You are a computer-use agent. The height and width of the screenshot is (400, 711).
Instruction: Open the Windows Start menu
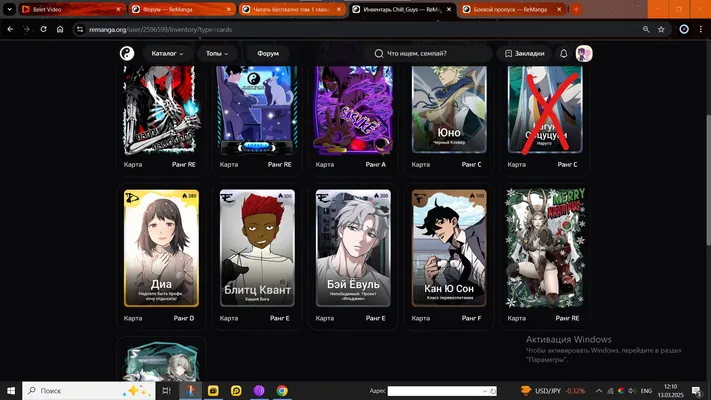point(10,390)
